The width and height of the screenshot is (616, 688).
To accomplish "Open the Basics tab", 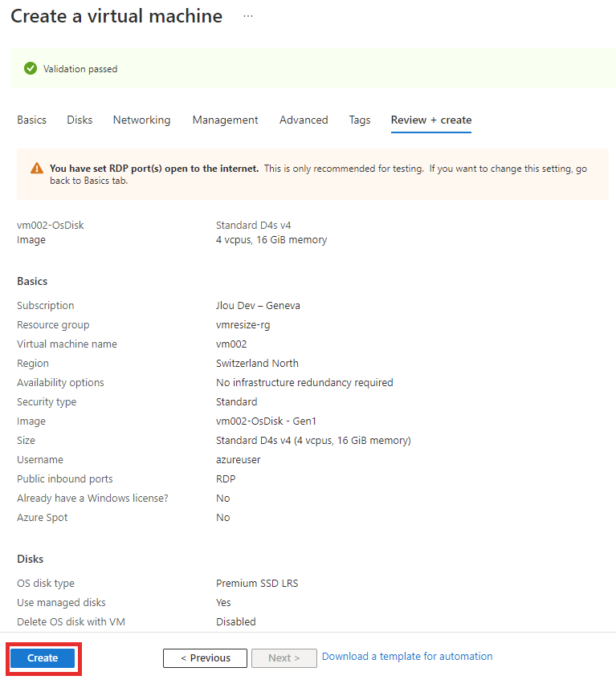I will [x=31, y=120].
